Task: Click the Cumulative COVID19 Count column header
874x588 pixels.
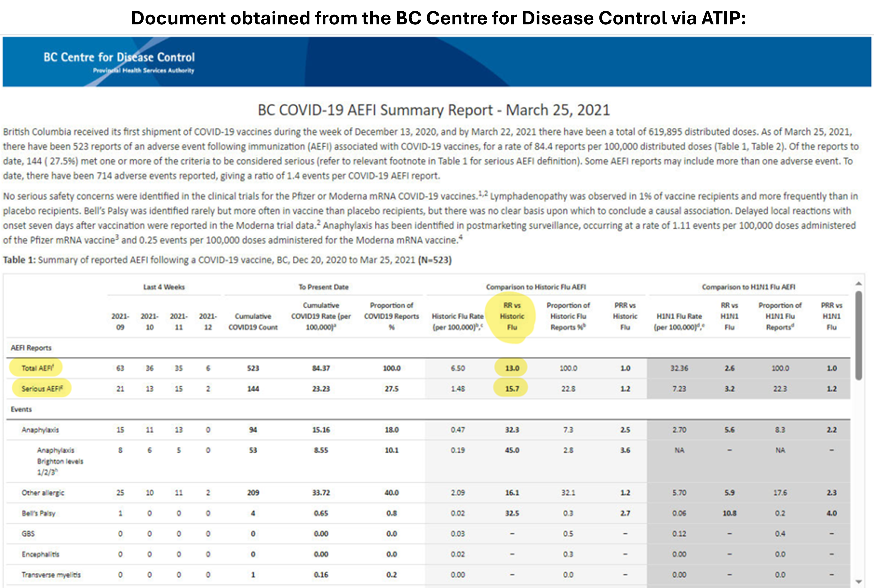Action: (253, 321)
